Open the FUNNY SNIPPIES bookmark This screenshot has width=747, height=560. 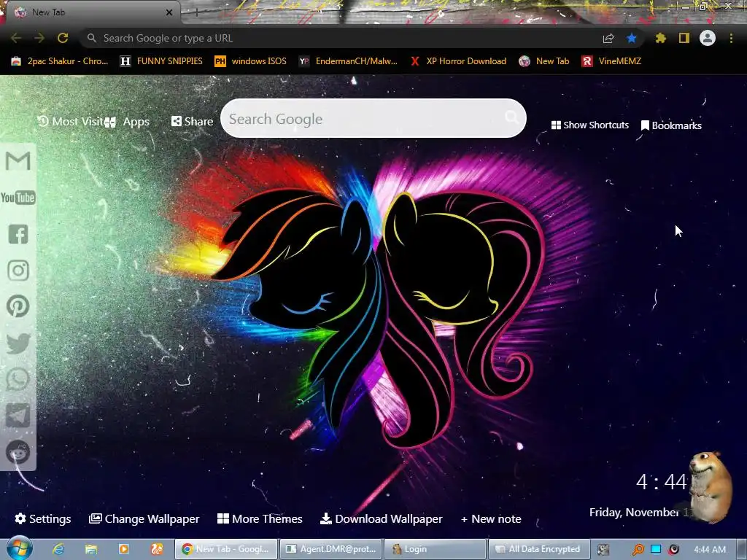click(x=161, y=61)
